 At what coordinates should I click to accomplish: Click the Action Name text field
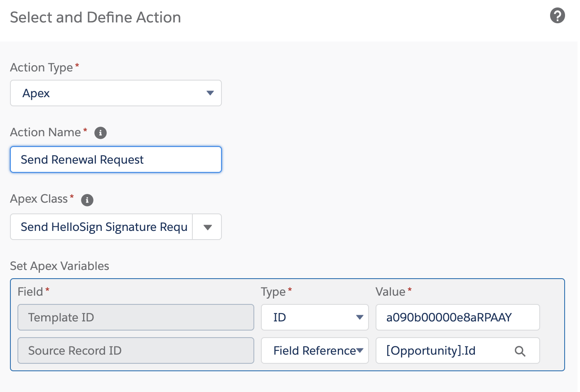tap(116, 159)
